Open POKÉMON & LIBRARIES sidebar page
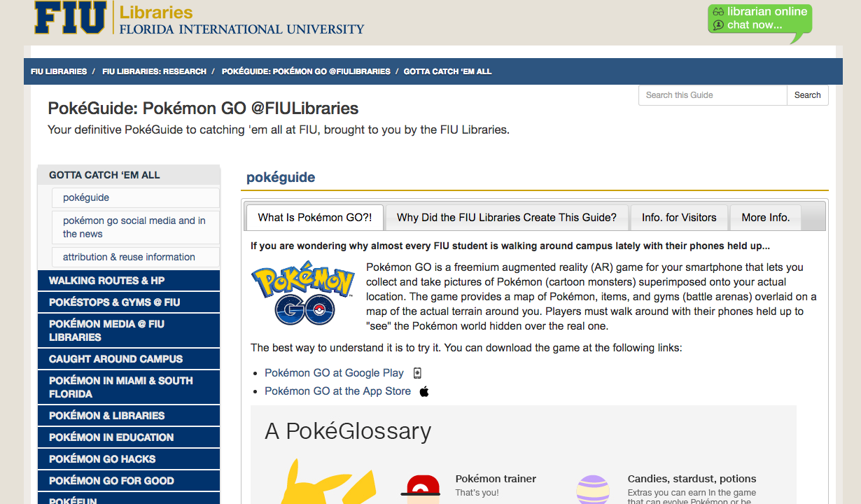Image resolution: width=861 pixels, height=504 pixels. pyautogui.click(x=129, y=416)
